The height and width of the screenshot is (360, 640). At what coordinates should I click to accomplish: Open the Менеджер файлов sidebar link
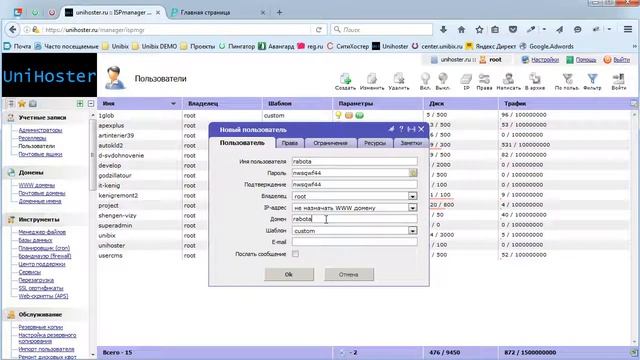[x=42, y=232]
